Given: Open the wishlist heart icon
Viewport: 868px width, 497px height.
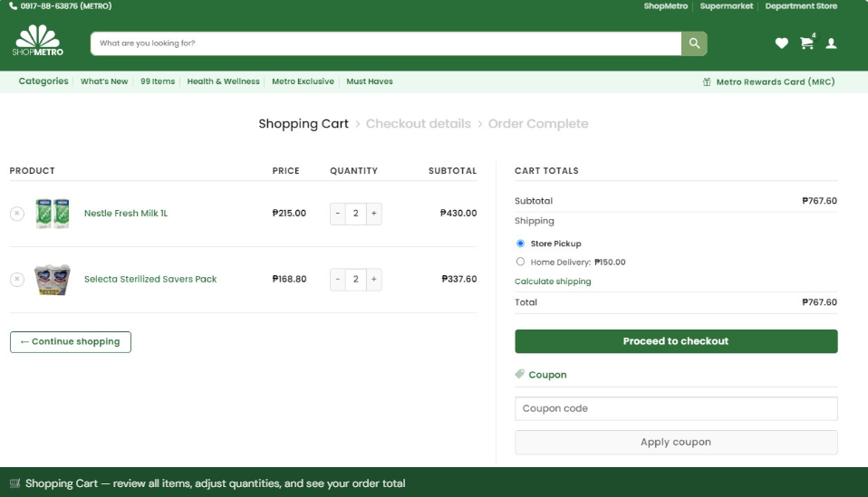Looking at the screenshot, I should 781,43.
